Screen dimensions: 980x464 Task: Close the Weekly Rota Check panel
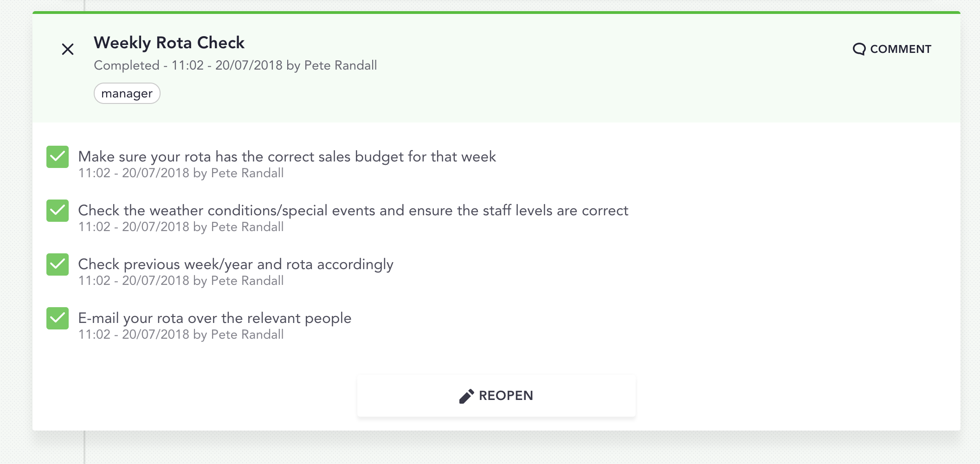[x=68, y=49]
